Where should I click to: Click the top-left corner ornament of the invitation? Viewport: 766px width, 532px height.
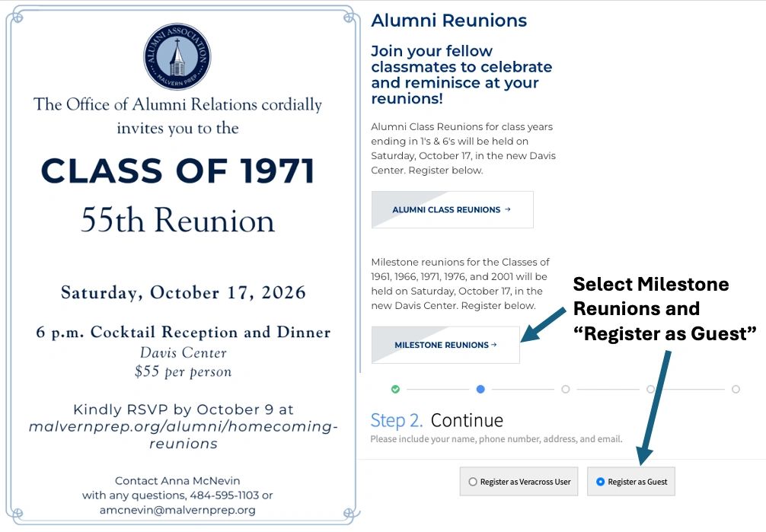[x=16, y=17]
